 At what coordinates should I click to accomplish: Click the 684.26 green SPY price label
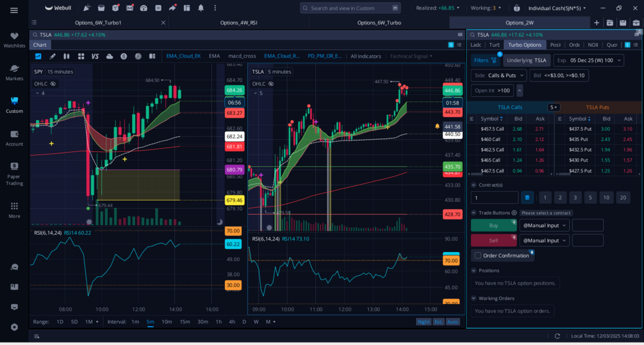[x=235, y=90]
